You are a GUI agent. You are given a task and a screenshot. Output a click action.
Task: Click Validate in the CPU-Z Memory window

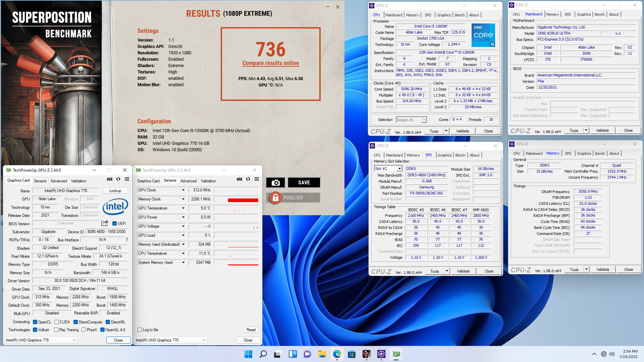click(602, 269)
